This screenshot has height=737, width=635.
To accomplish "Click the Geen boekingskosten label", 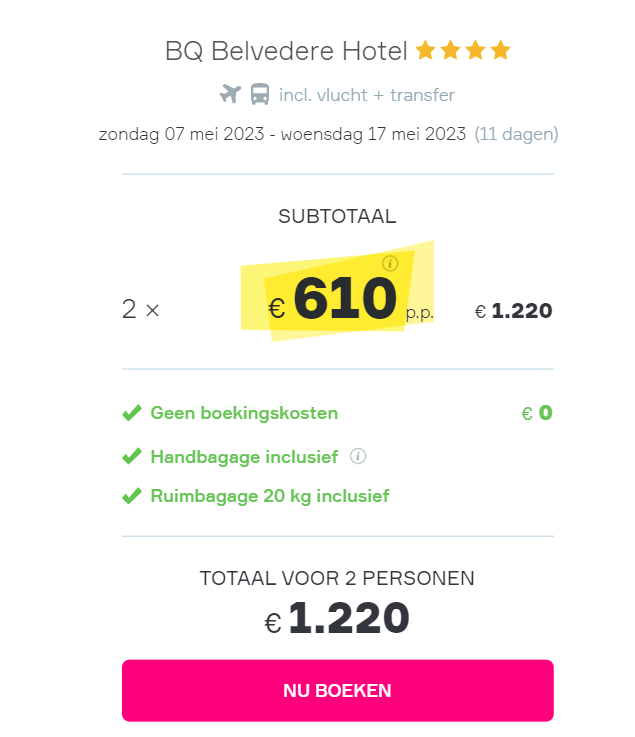I will point(244,413).
